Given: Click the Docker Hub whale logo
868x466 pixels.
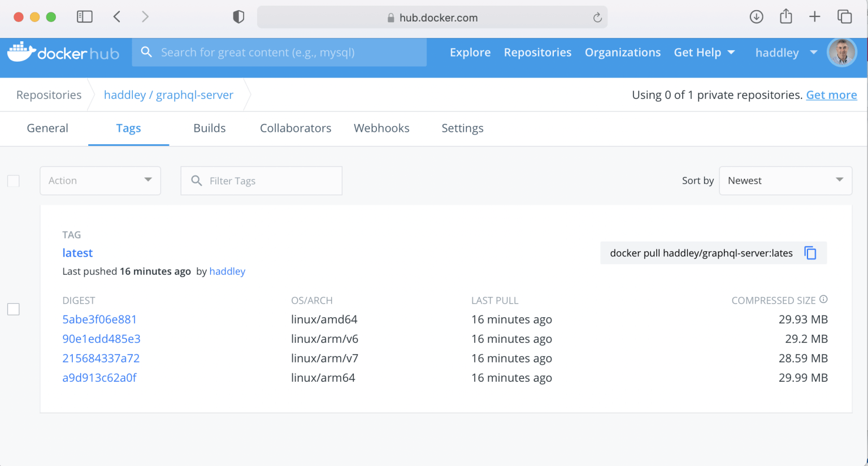Looking at the screenshot, I should click(x=21, y=52).
